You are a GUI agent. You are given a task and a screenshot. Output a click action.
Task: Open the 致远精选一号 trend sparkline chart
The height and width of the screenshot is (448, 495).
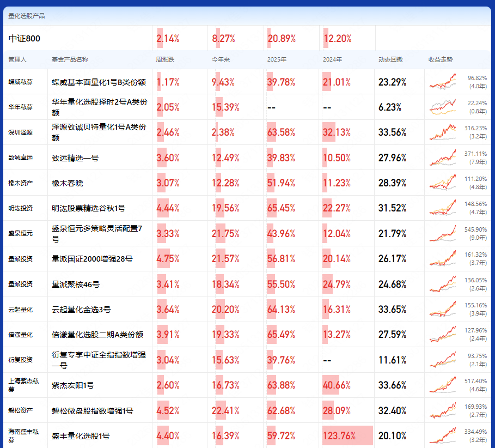click(443, 158)
